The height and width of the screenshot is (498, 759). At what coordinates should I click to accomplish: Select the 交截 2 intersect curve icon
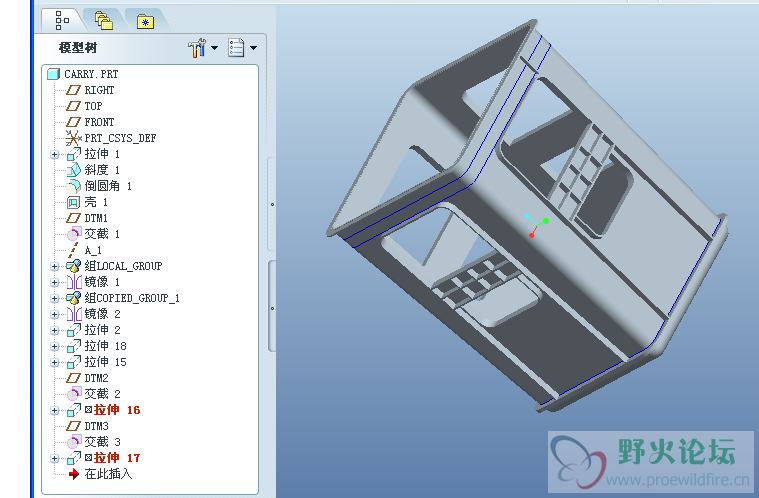click(73, 394)
